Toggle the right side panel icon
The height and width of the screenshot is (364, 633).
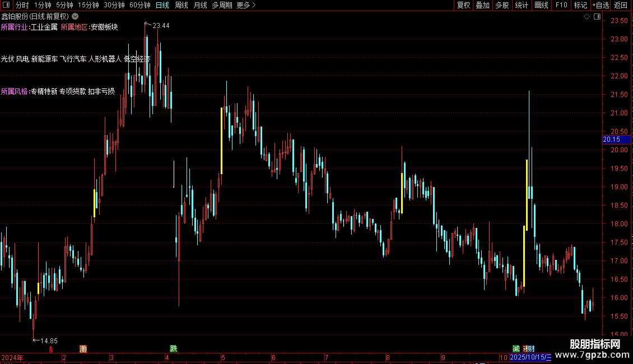(597, 17)
